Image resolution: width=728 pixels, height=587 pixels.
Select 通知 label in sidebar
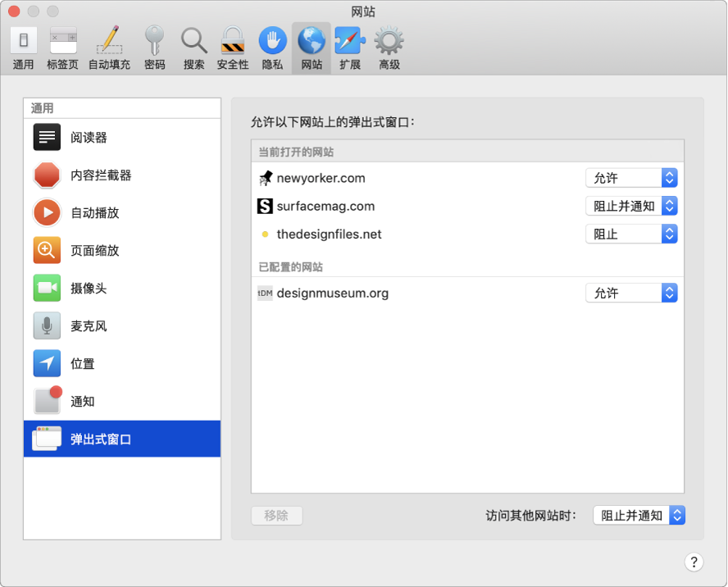point(83,401)
